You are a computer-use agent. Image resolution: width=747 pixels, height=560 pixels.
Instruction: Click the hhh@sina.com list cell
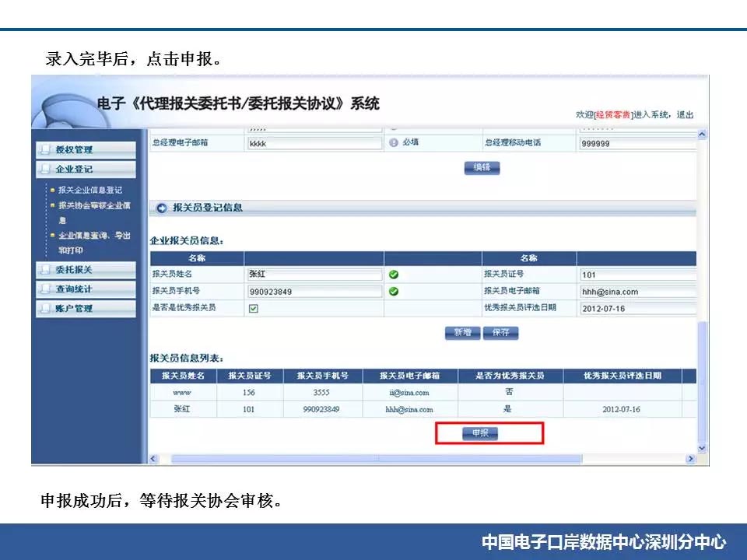pyautogui.click(x=409, y=410)
